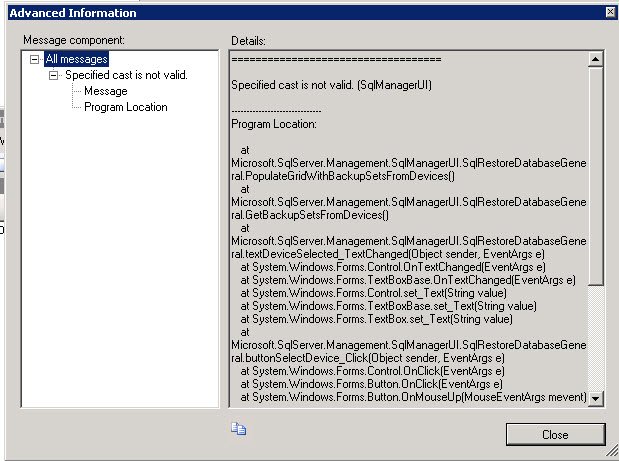Select 'Specified cast is not valid.' tree item

click(126, 75)
